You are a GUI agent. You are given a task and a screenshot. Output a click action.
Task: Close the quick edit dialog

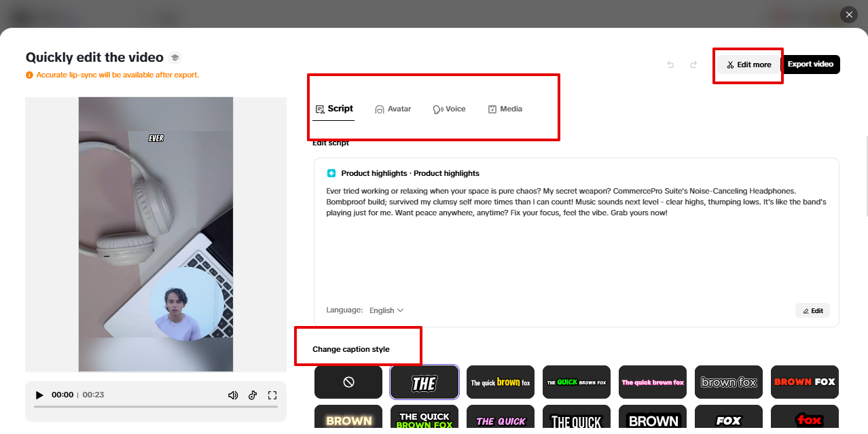click(849, 14)
